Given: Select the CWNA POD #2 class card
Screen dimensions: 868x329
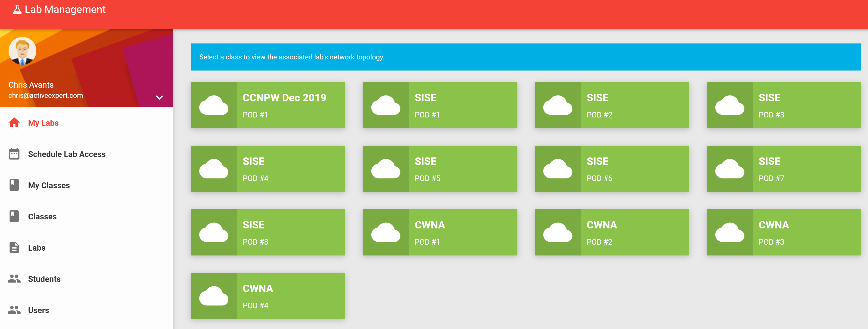Looking at the screenshot, I should [612, 232].
